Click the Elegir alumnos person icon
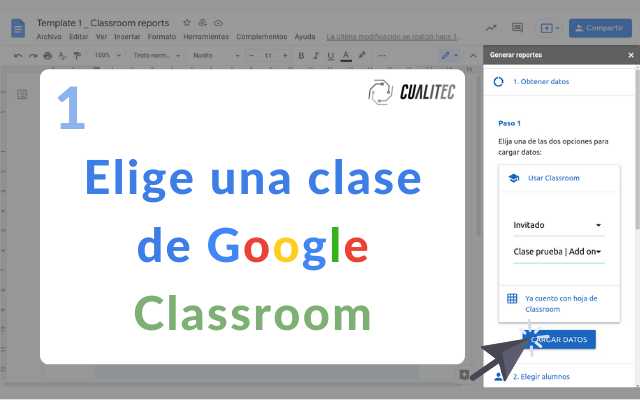The width and height of the screenshot is (640, 400). 498,377
